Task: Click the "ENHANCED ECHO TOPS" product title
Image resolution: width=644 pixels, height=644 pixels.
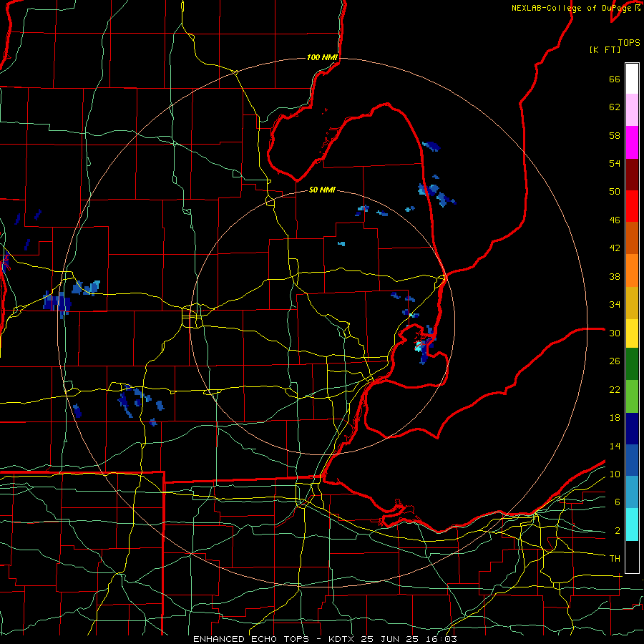Action: pos(250,639)
